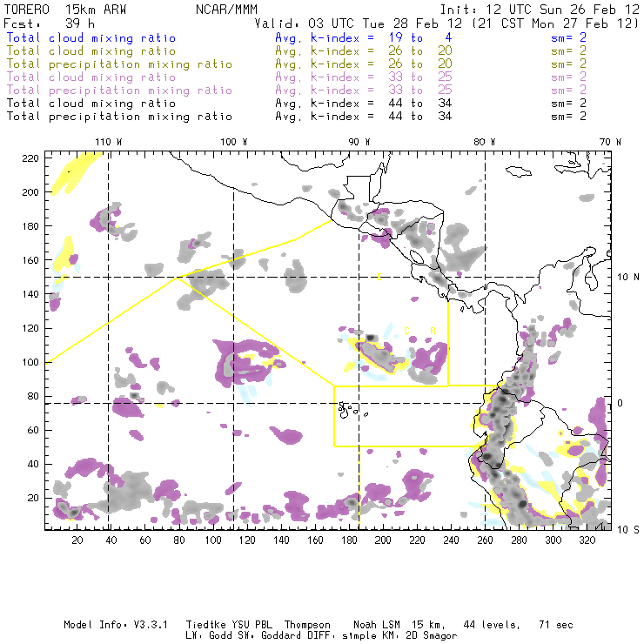
Task: Click the 'Fcst: 39 h' forecast label
Action: 49,23
